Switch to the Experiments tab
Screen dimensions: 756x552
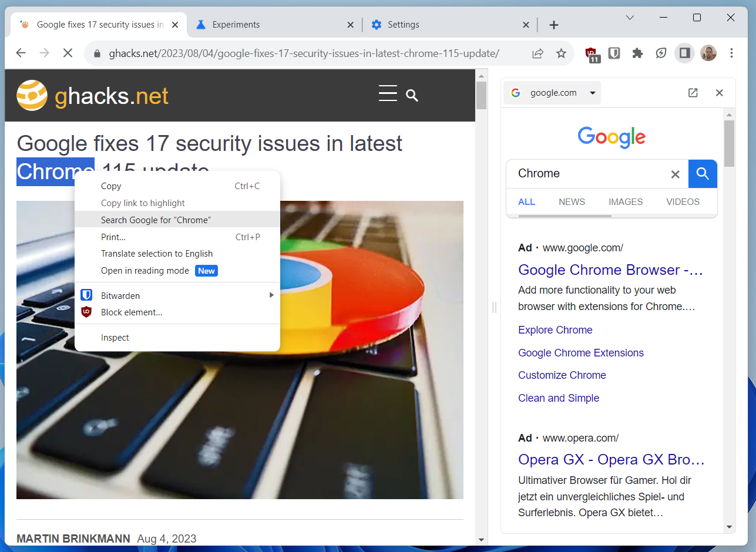275,25
